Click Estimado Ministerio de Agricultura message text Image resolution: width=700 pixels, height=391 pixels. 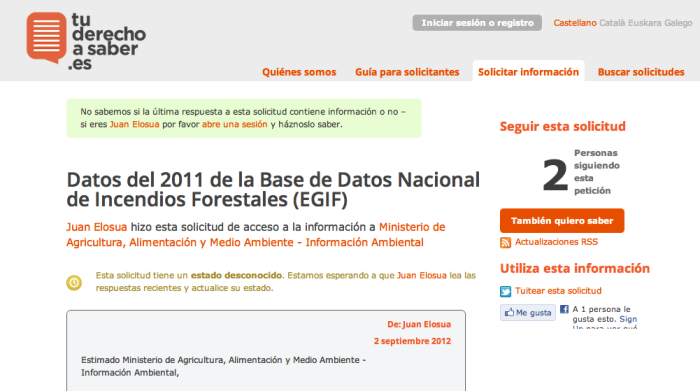(x=223, y=366)
